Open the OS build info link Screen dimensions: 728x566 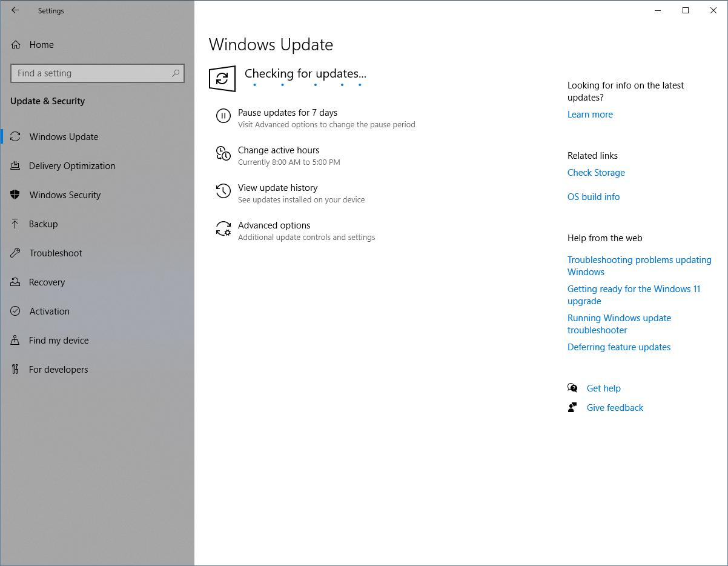coord(594,197)
